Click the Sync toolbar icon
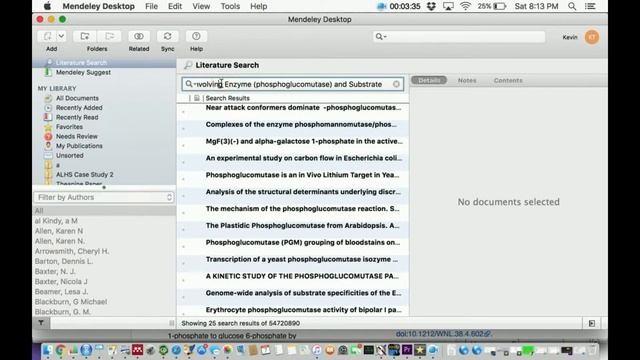The height and width of the screenshot is (360, 640). pyautogui.click(x=167, y=36)
